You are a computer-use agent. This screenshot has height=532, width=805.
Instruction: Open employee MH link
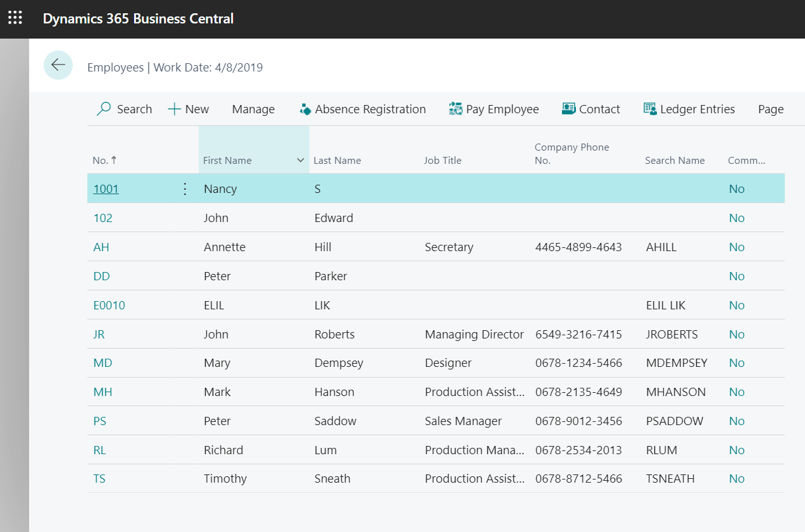(103, 392)
